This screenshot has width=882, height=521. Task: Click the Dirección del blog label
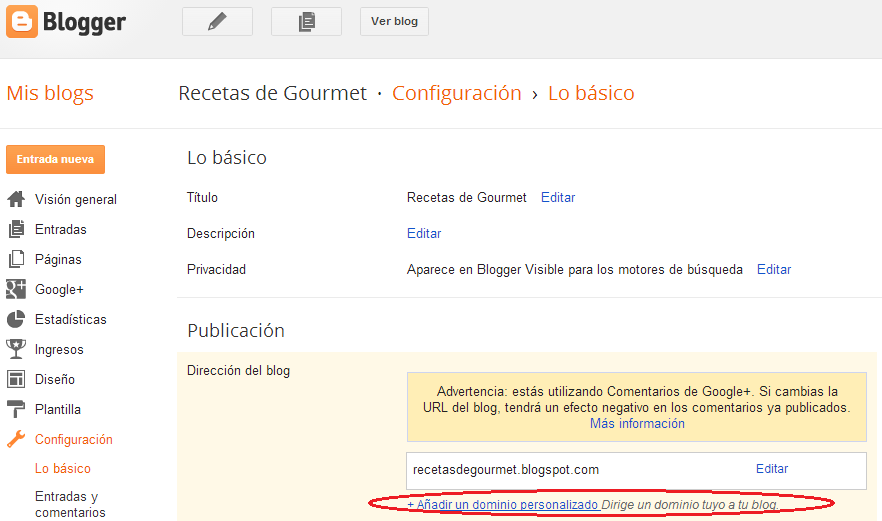[x=238, y=371]
